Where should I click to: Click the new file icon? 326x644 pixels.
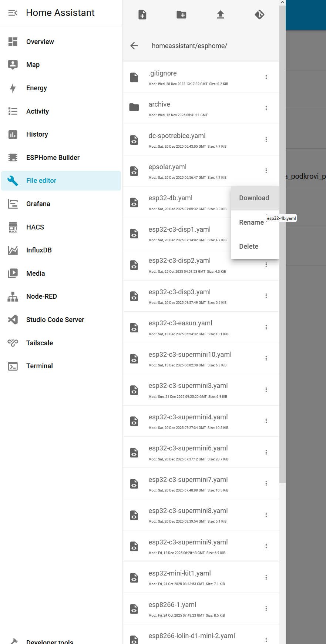point(142,15)
